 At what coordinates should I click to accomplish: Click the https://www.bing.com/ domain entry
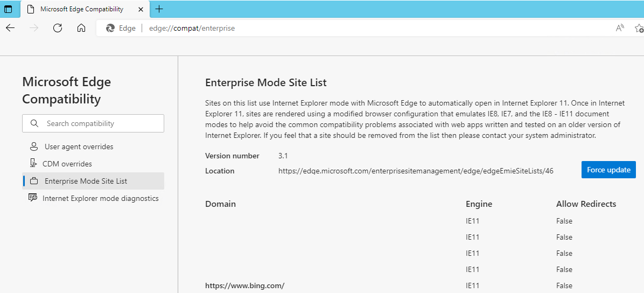[245, 285]
